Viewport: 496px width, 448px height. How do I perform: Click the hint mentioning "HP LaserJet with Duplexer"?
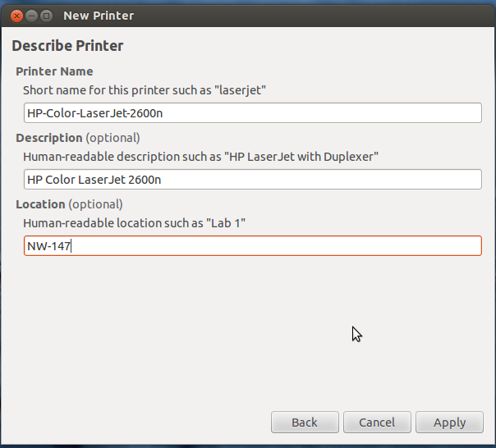tap(200, 157)
